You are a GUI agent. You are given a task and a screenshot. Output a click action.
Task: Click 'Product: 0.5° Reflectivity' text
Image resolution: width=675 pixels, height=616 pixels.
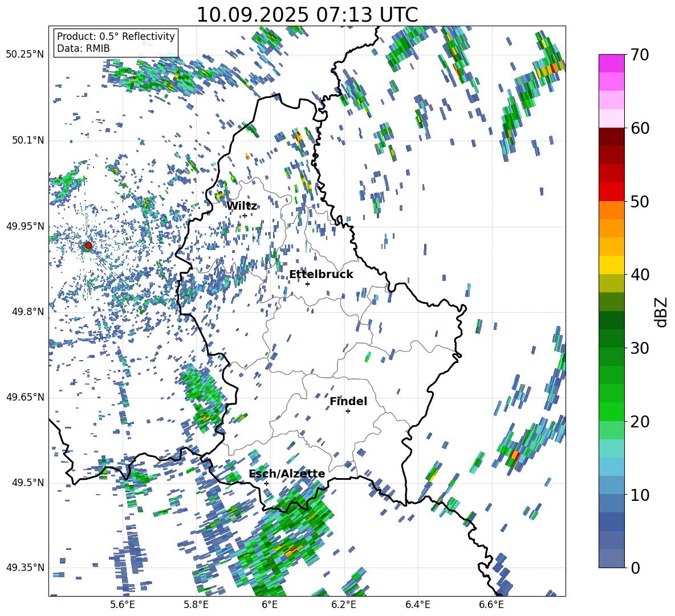tap(116, 36)
